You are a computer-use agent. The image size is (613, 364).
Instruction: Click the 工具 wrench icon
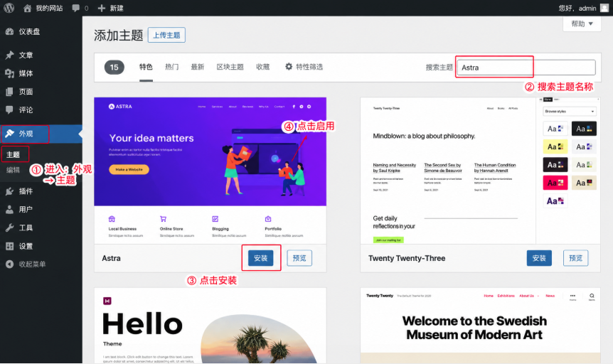point(10,228)
